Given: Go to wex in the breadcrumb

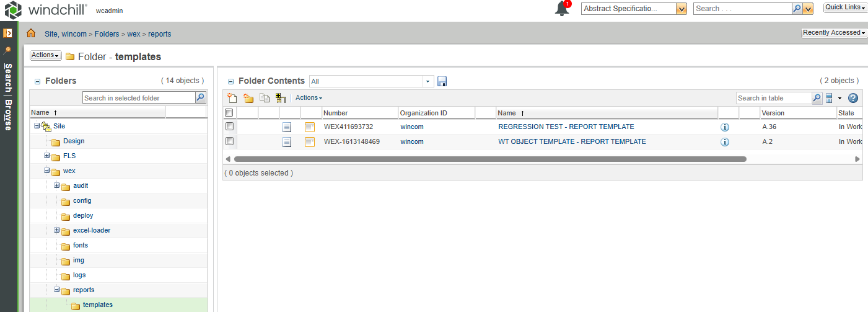Looking at the screenshot, I should point(133,34).
